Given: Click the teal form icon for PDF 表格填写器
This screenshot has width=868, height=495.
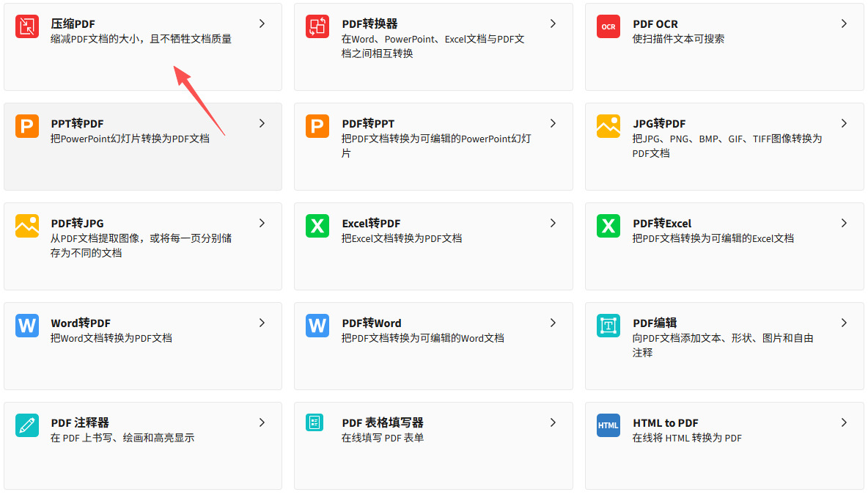Looking at the screenshot, I should click(315, 422).
